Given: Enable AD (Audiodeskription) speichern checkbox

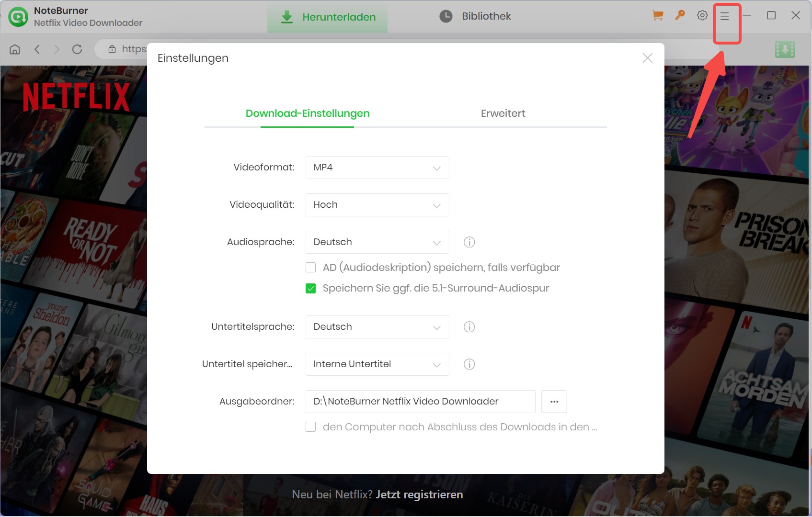Looking at the screenshot, I should (311, 268).
